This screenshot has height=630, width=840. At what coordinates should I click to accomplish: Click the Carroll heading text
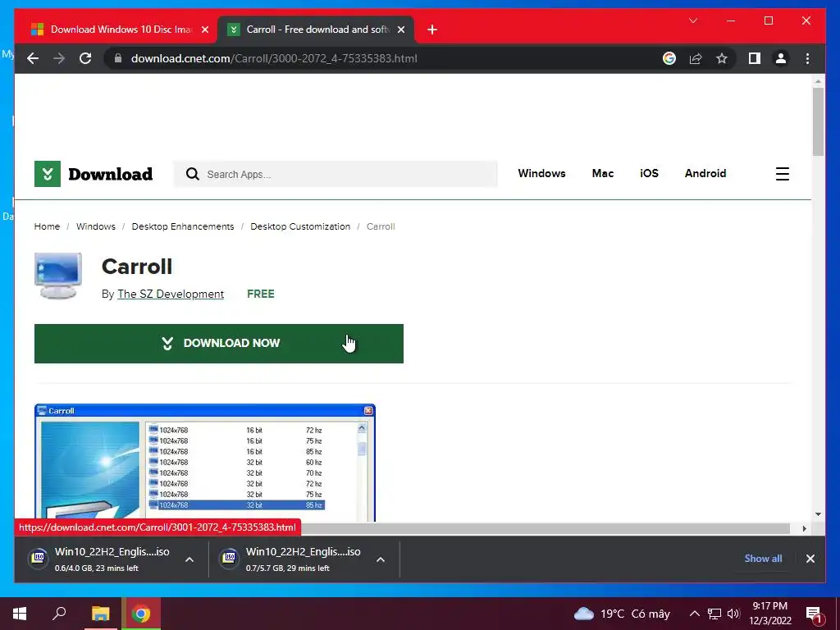coord(137,267)
